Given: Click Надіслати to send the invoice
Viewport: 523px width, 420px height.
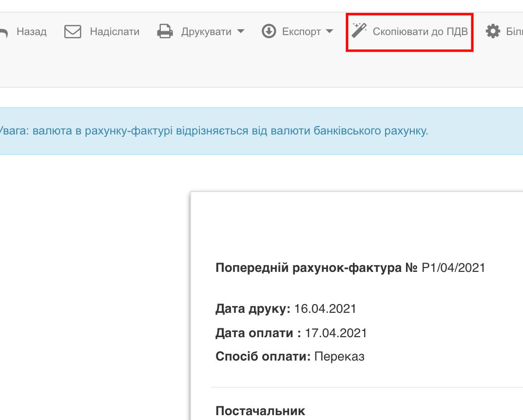Looking at the screenshot, I should click(x=115, y=31).
